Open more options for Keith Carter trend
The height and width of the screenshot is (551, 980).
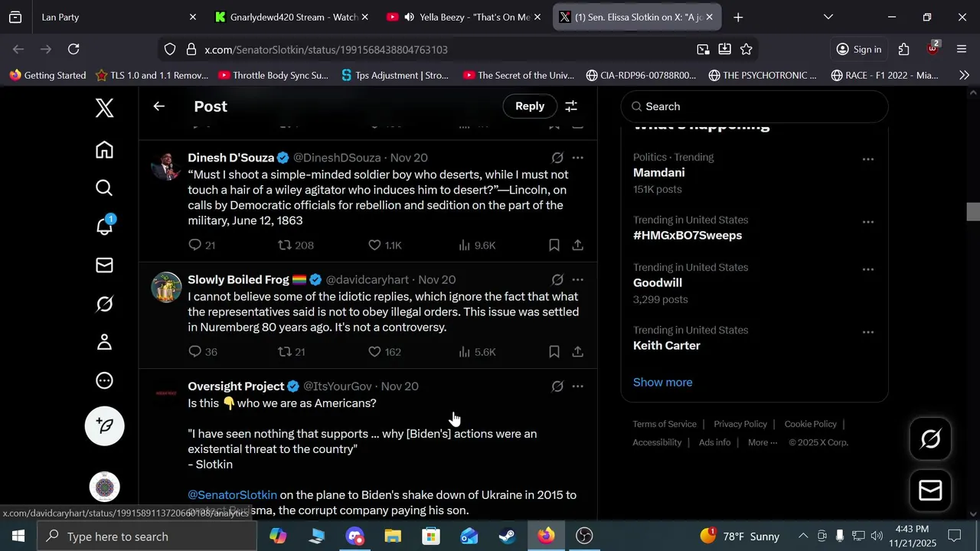tap(868, 332)
